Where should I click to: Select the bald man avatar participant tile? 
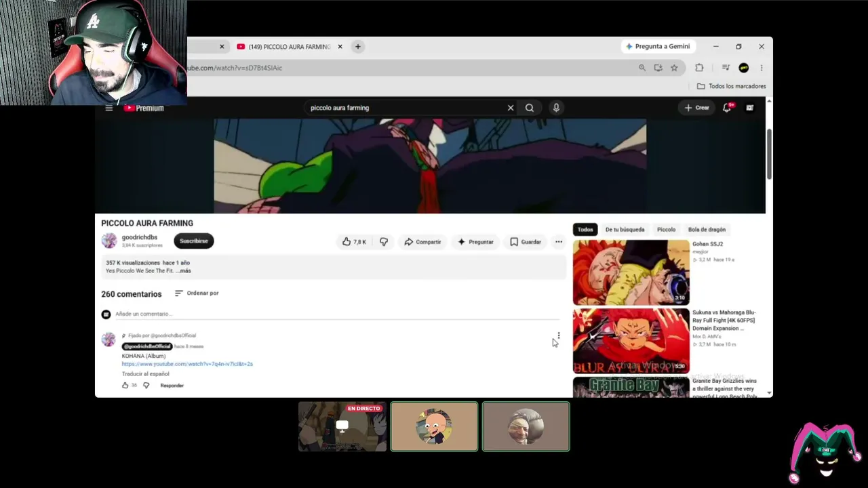(526, 426)
